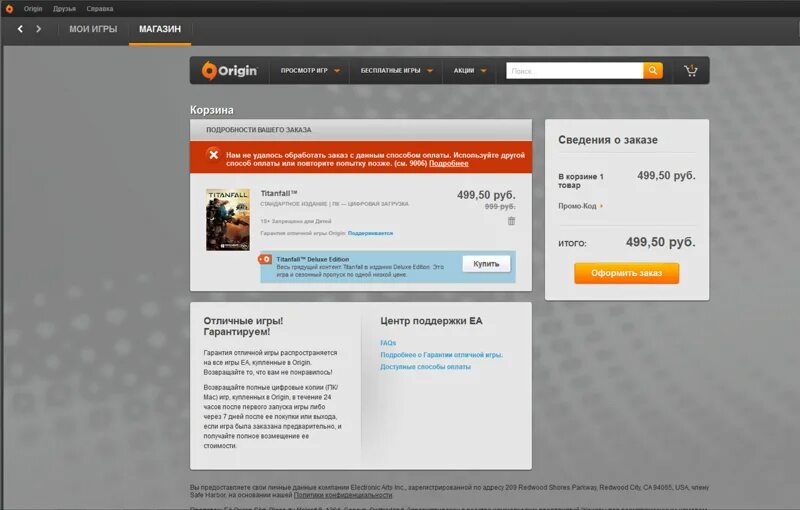Click the Поддерживается guarantee link
The height and width of the screenshot is (510, 800).
pos(370,233)
